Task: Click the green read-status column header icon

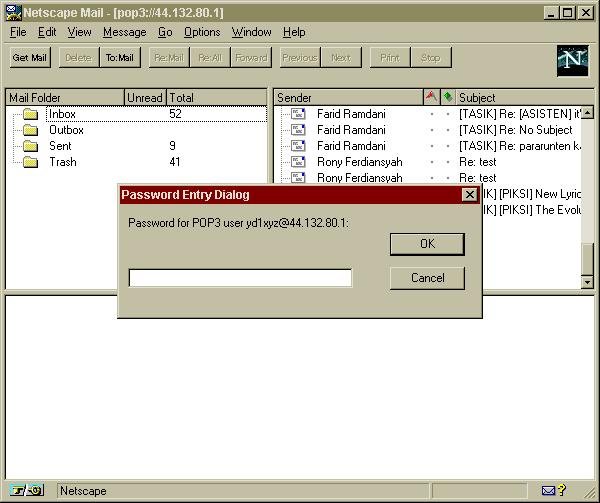Action: (x=448, y=97)
